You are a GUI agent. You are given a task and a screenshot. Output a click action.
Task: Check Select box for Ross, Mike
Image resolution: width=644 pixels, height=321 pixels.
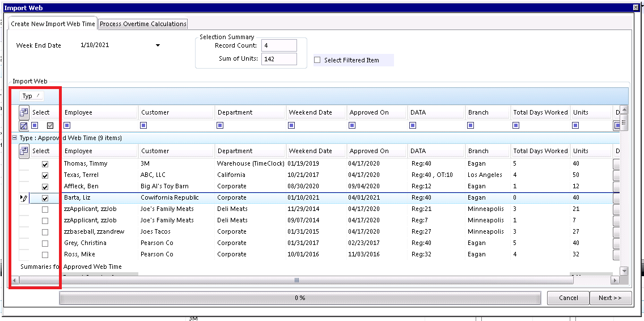45,255
